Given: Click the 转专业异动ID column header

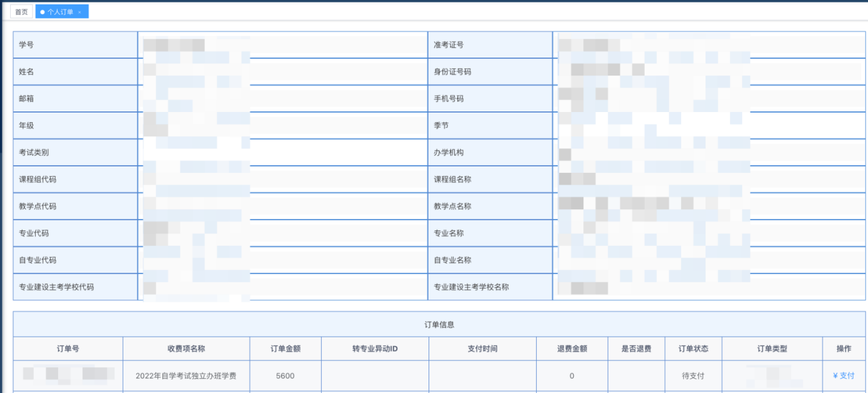Looking at the screenshot, I should click(x=375, y=349).
